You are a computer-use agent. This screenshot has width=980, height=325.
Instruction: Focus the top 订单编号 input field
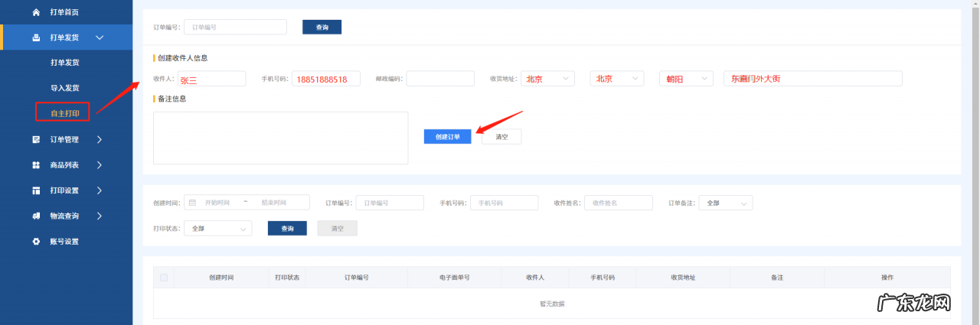(x=235, y=27)
